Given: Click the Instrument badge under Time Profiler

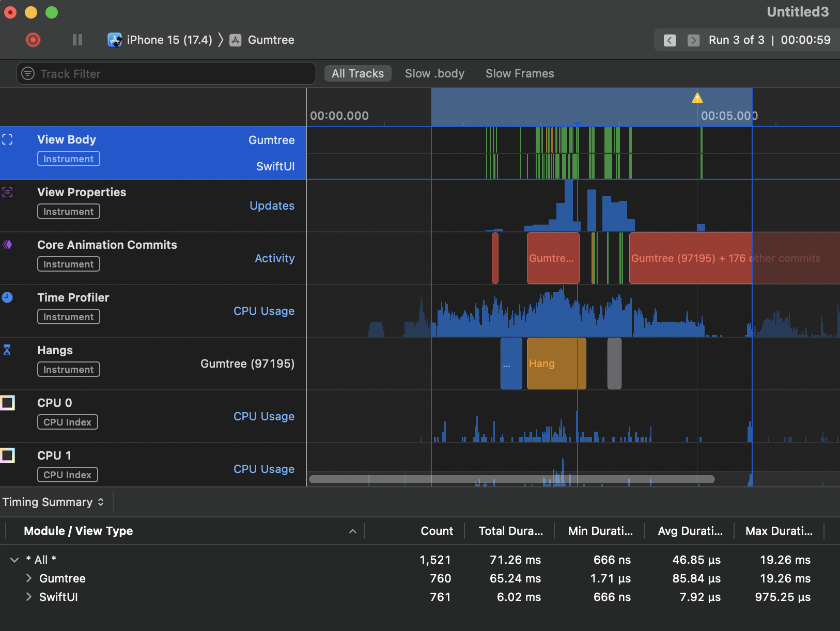Looking at the screenshot, I should point(69,317).
